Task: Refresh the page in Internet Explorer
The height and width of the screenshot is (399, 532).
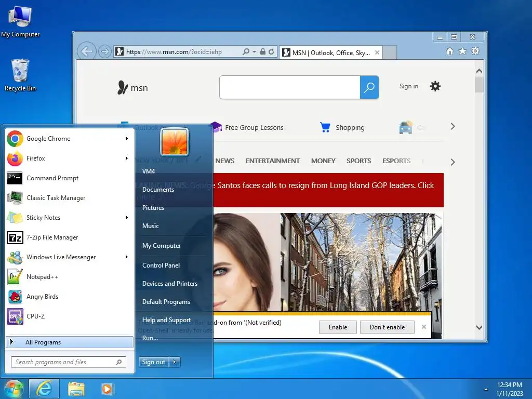Action: click(x=271, y=51)
